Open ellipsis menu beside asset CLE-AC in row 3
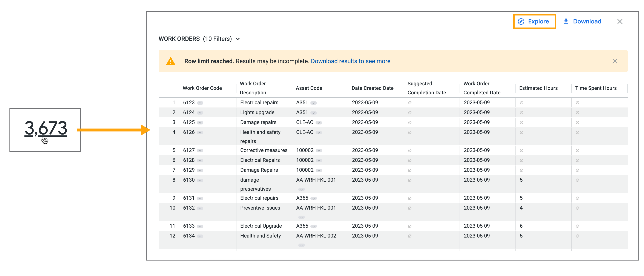The width and height of the screenshot is (644, 276). [319, 123]
